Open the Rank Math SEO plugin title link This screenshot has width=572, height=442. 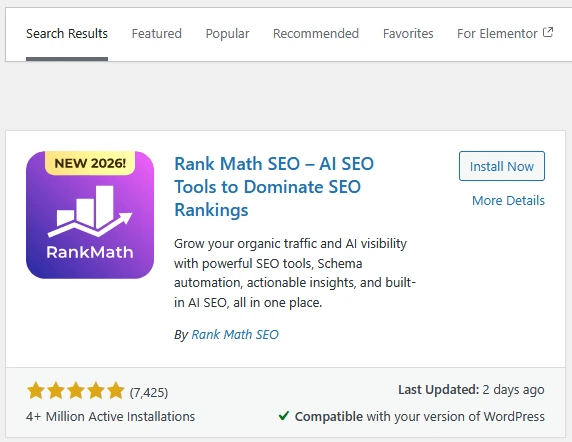point(274,187)
